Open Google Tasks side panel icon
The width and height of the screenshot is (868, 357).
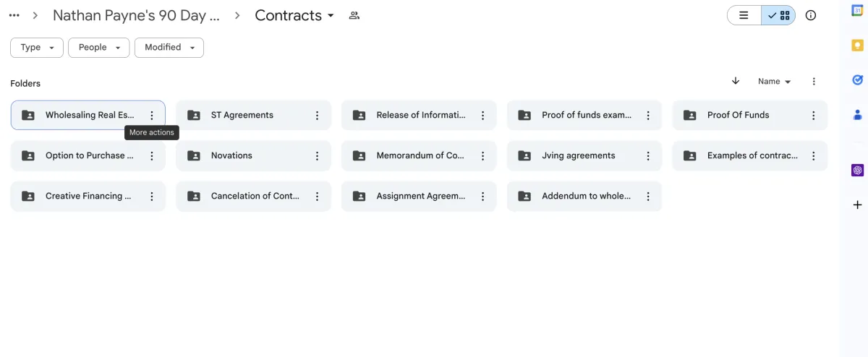857,80
